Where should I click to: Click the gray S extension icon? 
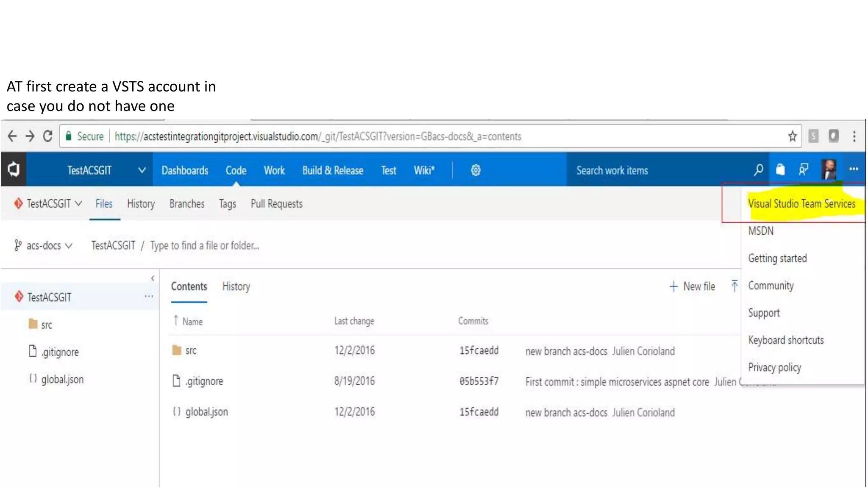click(813, 136)
